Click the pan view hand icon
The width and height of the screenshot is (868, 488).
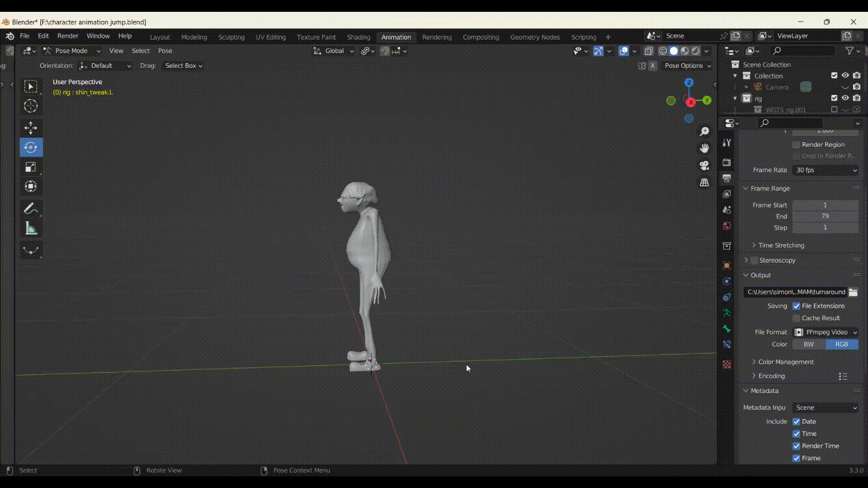pos(704,148)
